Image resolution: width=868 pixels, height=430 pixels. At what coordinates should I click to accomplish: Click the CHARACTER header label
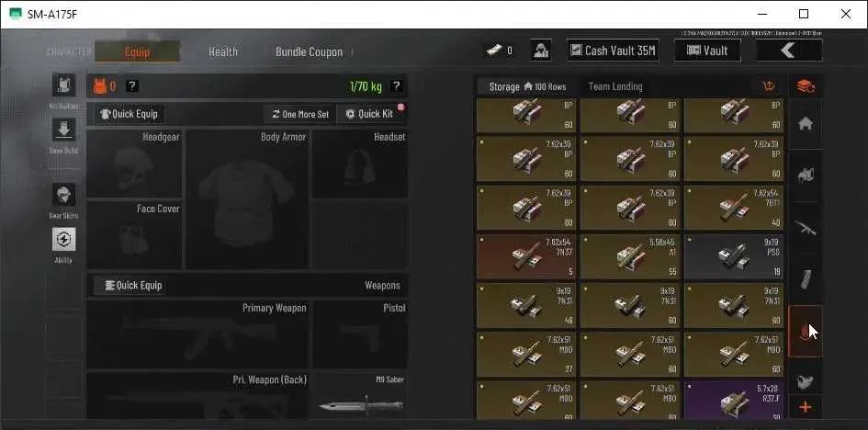[69, 52]
